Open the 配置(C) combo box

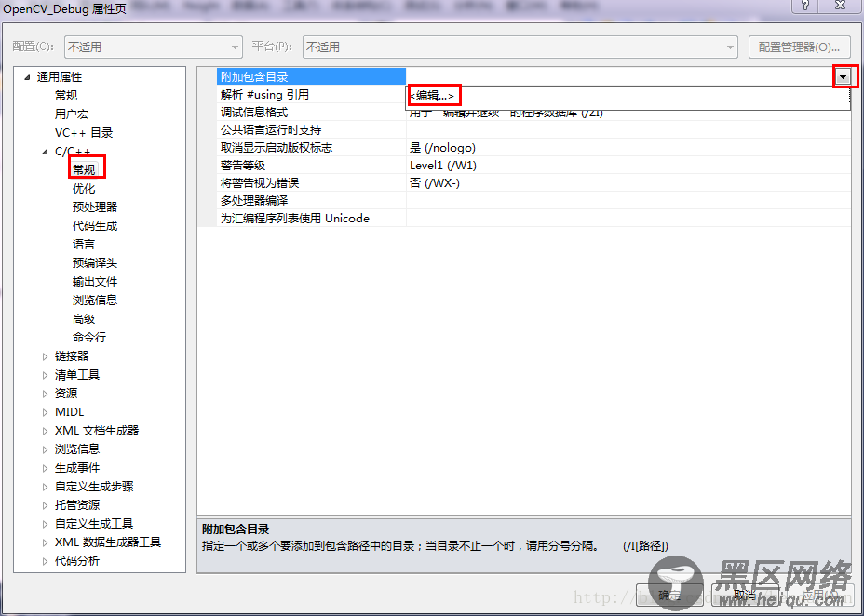coord(154,47)
